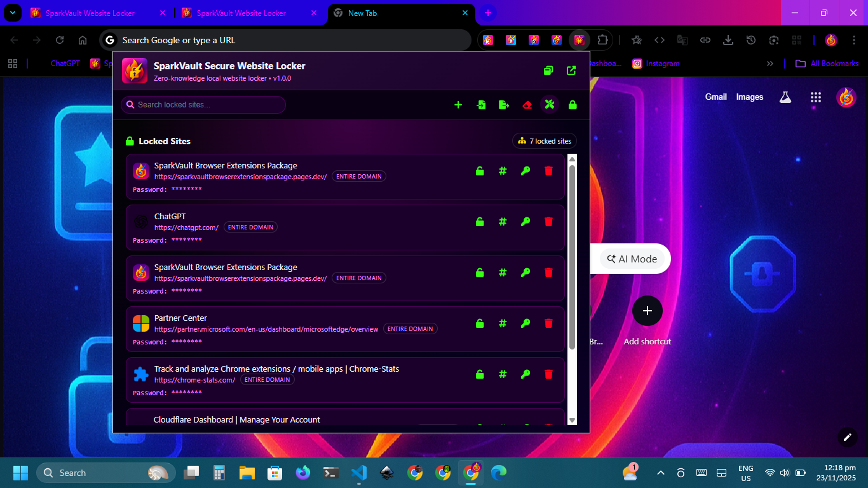The height and width of the screenshot is (488, 868).
Task: Open the All Bookmarks folder
Action: click(827, 64)
